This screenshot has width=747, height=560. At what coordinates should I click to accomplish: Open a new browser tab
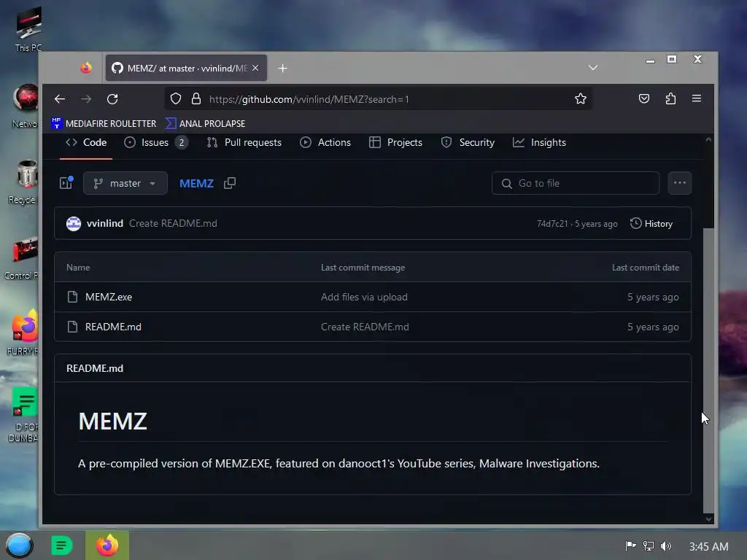pos(282,69)
